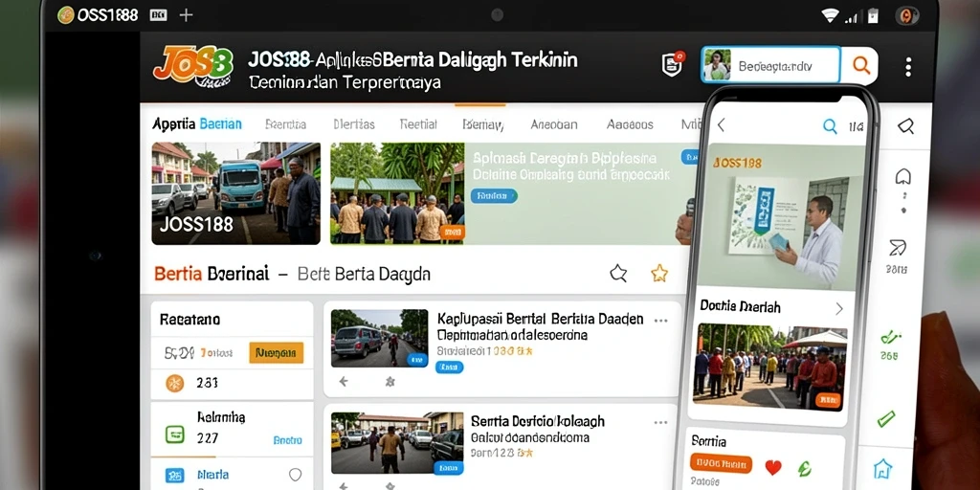The width and height of the screenshot is (980, 490).
Task: Open the Sertta Dericio kolaagh headline
Action: tap(538, 421)
